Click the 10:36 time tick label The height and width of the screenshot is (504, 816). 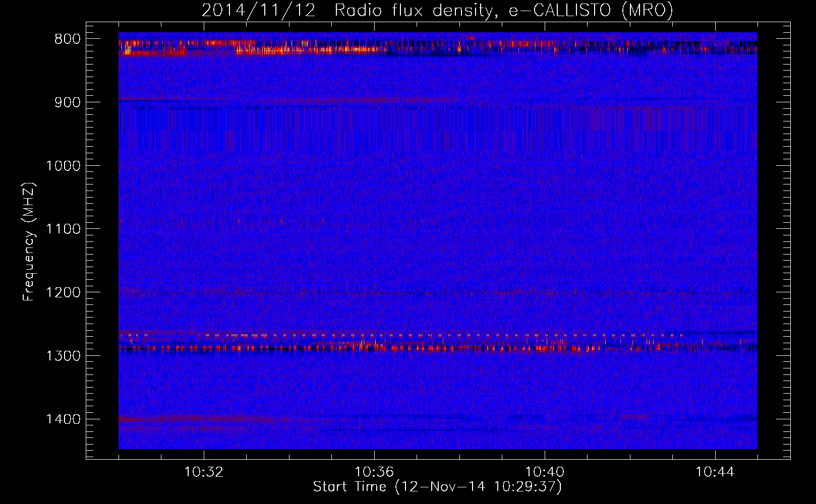tap(374, 472)
